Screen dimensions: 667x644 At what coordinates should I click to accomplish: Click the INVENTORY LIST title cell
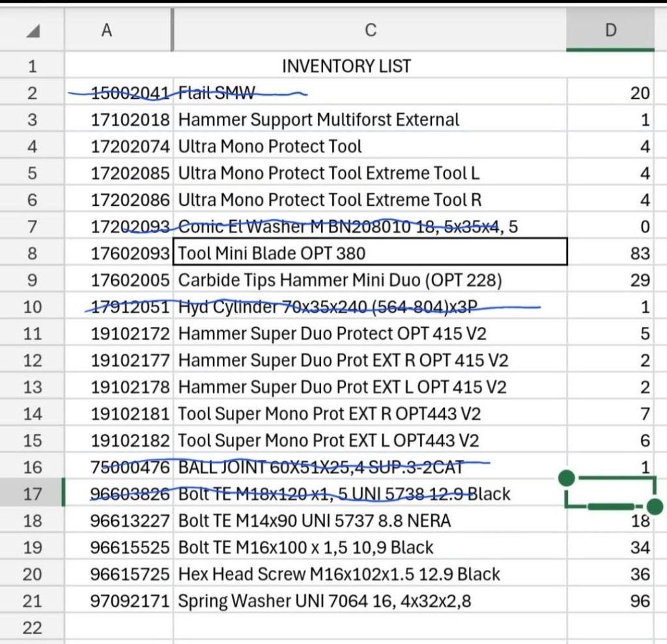tap(346, 66)
